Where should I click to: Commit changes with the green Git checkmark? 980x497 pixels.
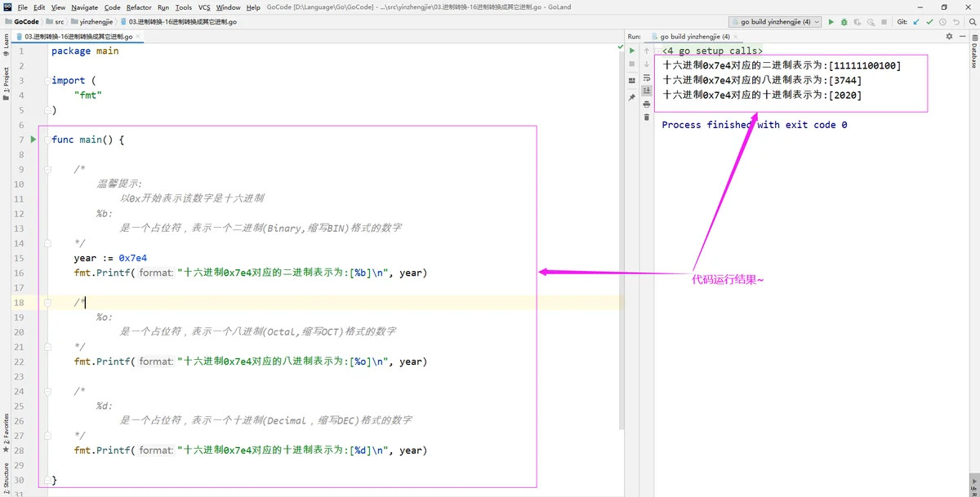click(x=929, y=22)
